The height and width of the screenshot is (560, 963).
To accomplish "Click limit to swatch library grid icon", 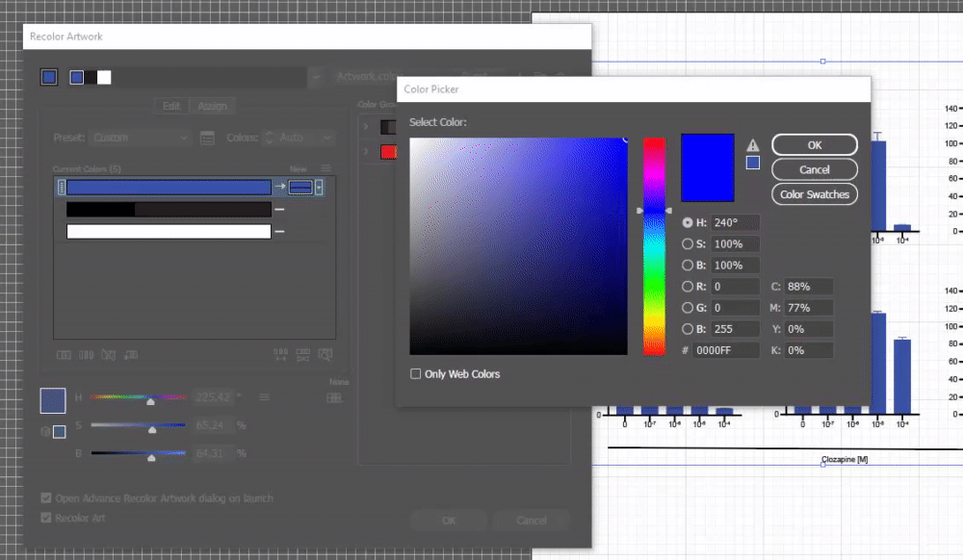I will tap(334, 398).
